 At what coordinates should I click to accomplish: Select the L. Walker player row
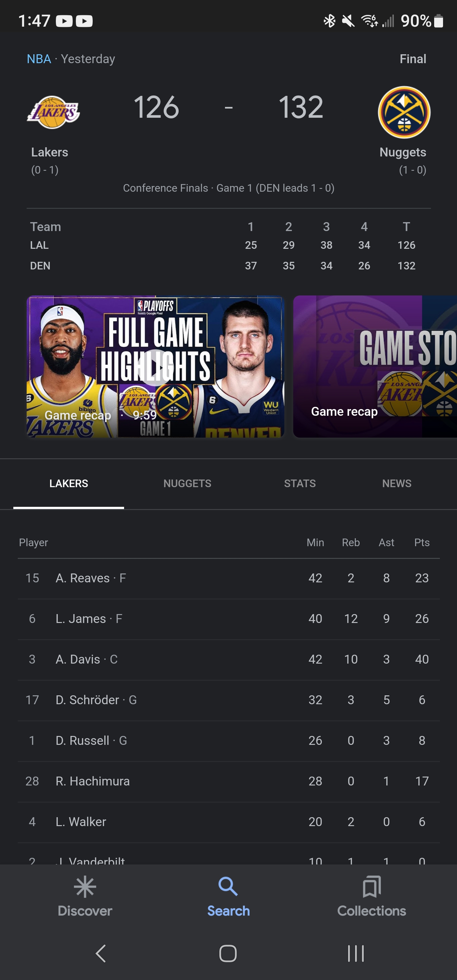228,823
